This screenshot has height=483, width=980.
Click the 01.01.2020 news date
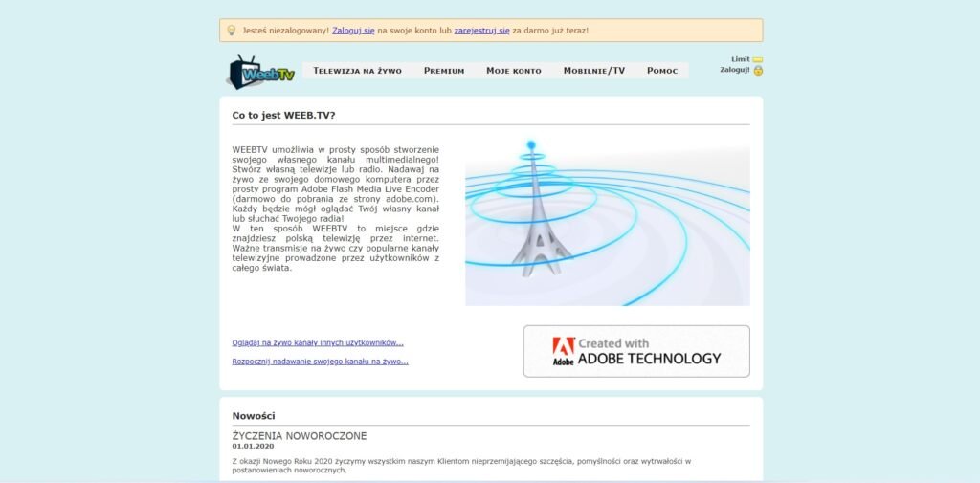tap(253, 446)
